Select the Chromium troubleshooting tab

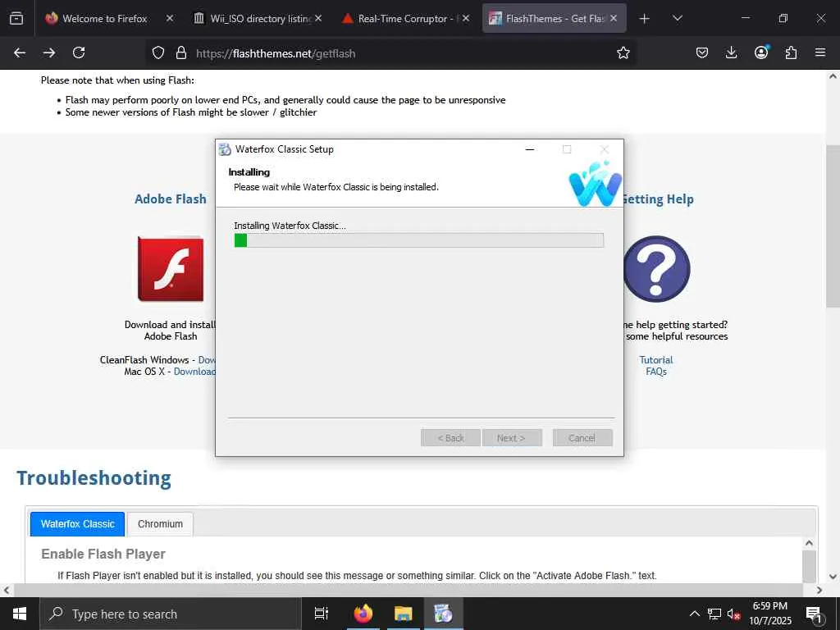[x=160, y=524]
